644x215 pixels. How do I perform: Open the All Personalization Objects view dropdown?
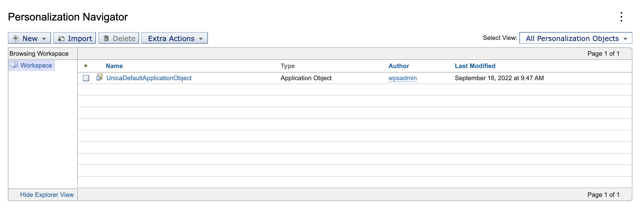(x=576, y=38)
